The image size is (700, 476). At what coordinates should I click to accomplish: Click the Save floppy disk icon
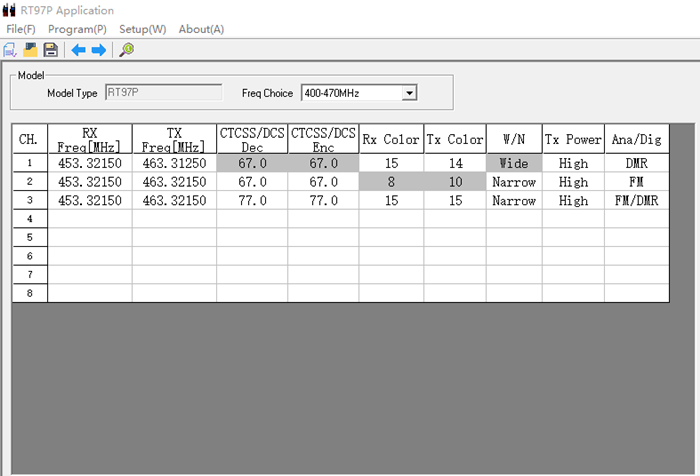click(49, 49)
